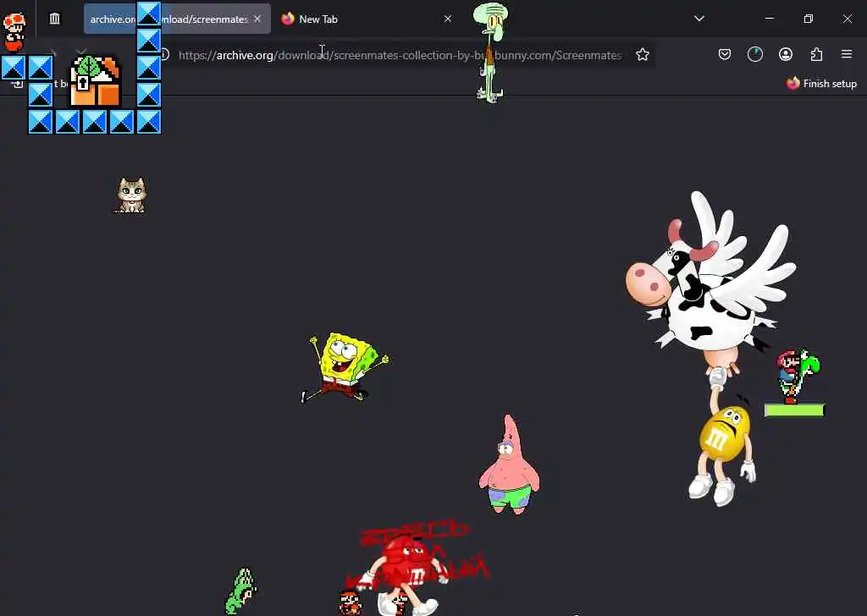The height and width of the screenshot is (616, 867).
Task: Minimize the Firefox window
Action: tap(769, 19)
